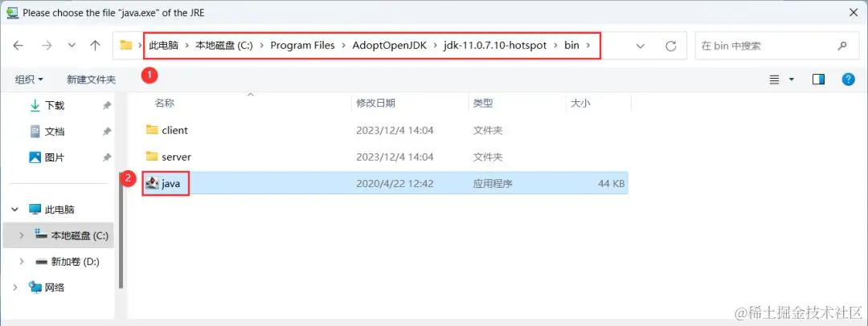Sort by the 大小 column header
868x326 pixels.
click(580, 103)
